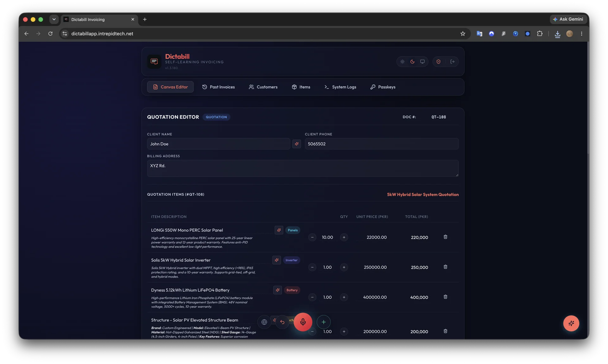Increase quantity of LONGi Solar Panel
This screenshot has height=364, width=608.
[344, 237]
